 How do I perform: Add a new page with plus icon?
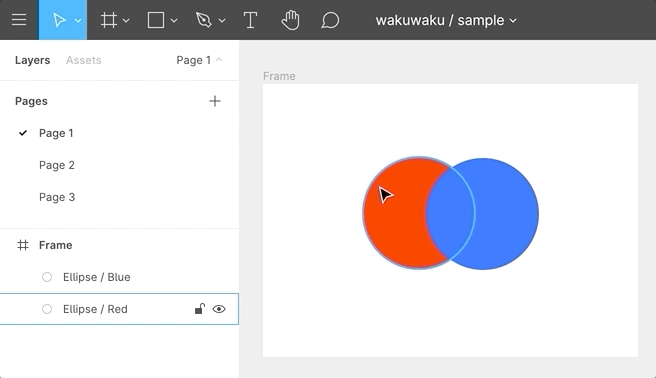point(215,101)
